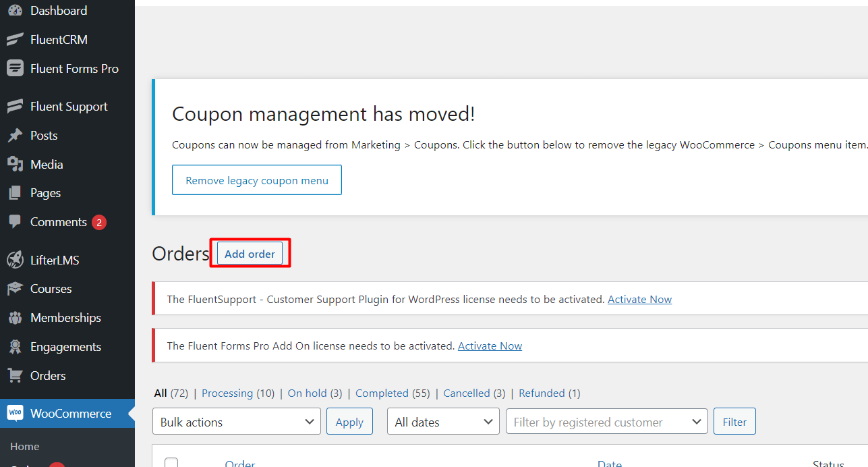This screenshot has width=868, height=467.
Task: Click the Dashboard gauge icon
Action: coord(15,11)
